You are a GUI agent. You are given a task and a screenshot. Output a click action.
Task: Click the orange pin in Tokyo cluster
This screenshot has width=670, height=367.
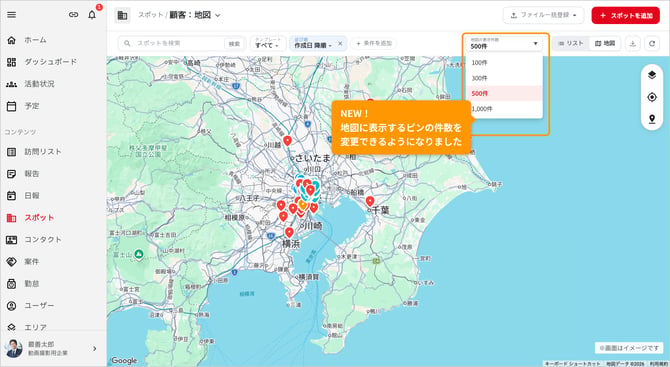303,205
